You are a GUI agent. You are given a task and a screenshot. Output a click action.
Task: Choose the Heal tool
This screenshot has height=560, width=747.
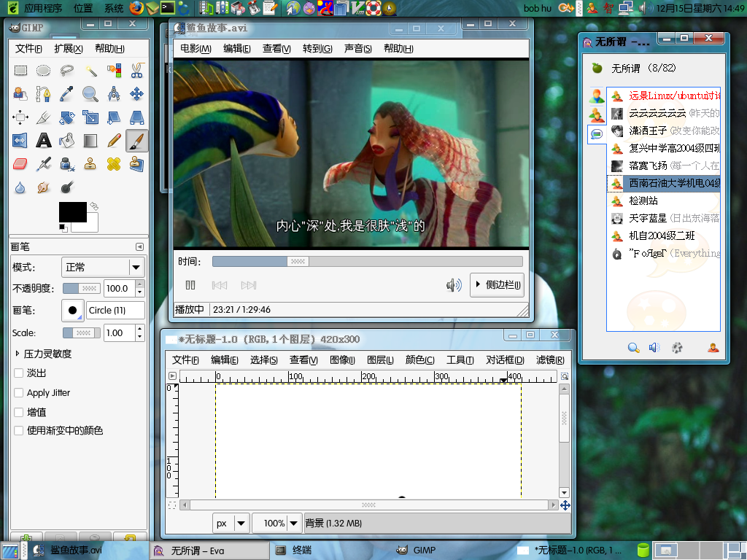[x=113, y=164]
